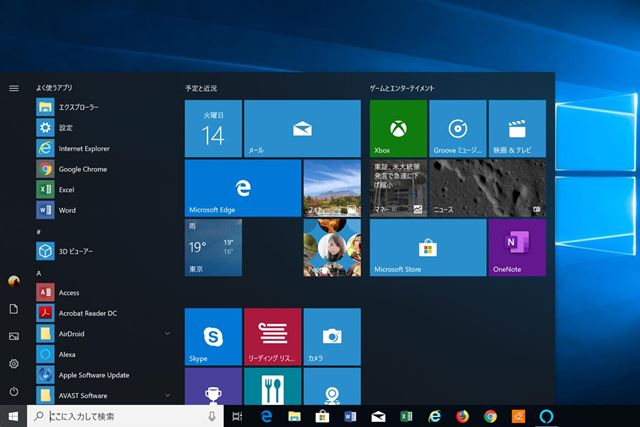This screenshot has height=427, width=640.
Task: Click the microphone icon in search box
Action: (x=212, y=416)
